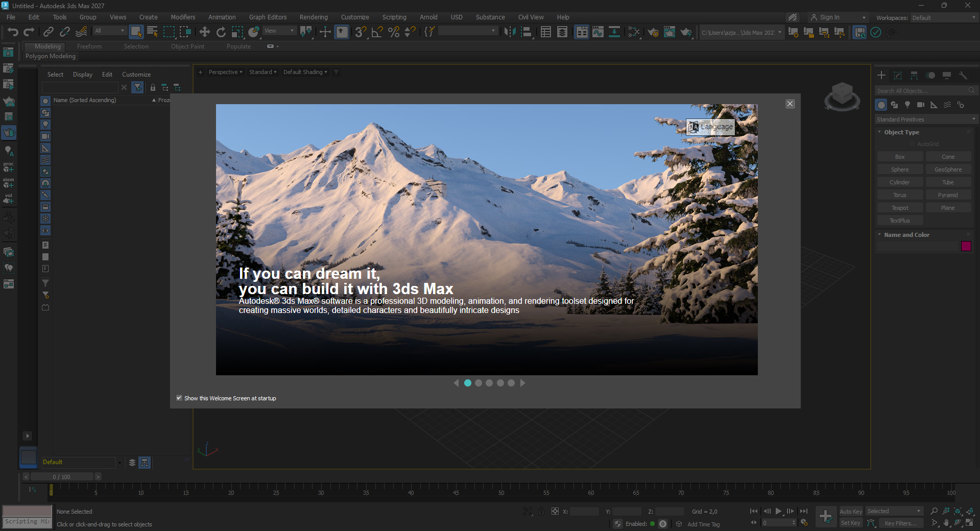Switch to the Object Paint ribbon tab

187,46
